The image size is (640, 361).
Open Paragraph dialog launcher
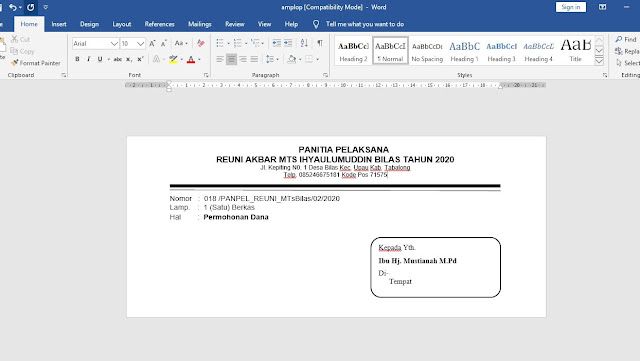tap(325, 75)
